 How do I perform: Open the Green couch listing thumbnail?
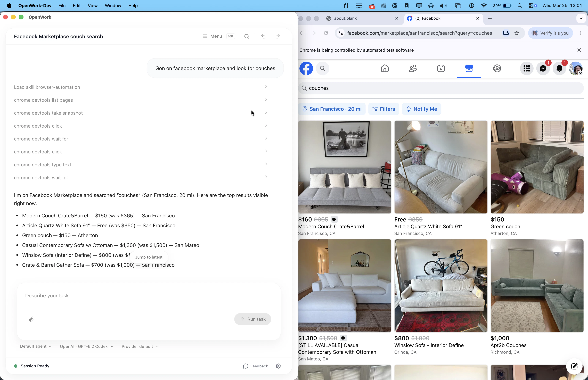tap(537, 167)
